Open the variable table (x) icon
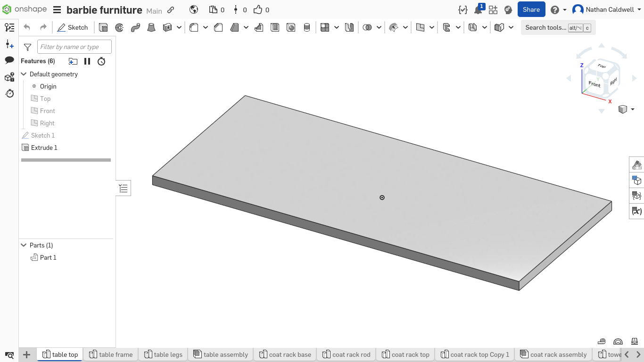The height and width of the screenshot is (362, 644). pos(637,211)
